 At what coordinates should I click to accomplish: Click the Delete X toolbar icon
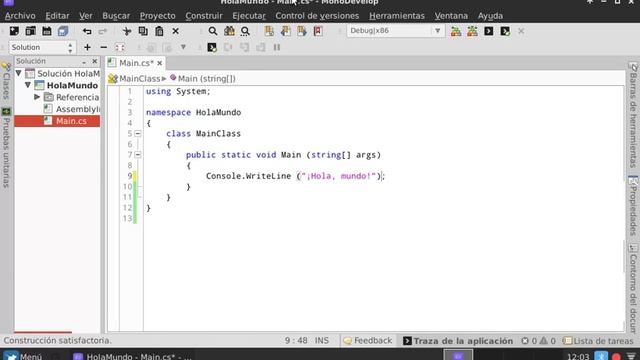[x=176, y=31]
